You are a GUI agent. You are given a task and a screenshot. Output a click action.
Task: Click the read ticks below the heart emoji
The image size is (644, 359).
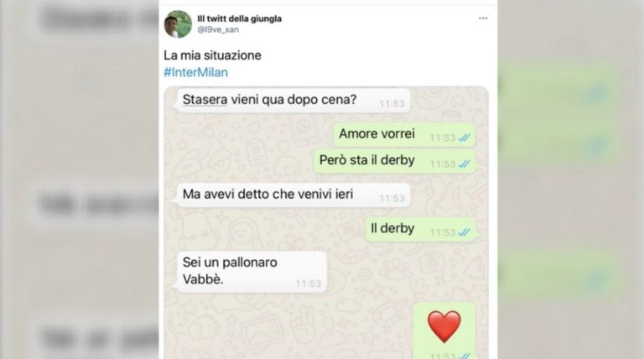pos(464,356)
